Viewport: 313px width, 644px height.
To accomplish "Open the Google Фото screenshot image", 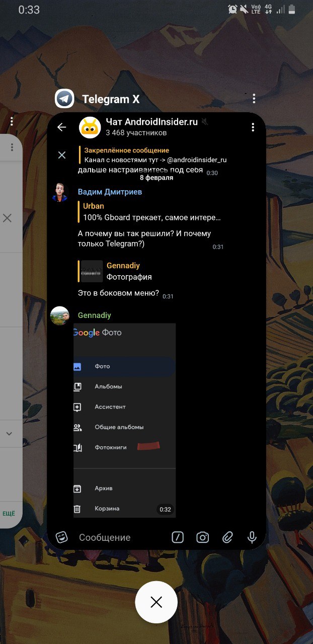I will (x=124, y=420).
